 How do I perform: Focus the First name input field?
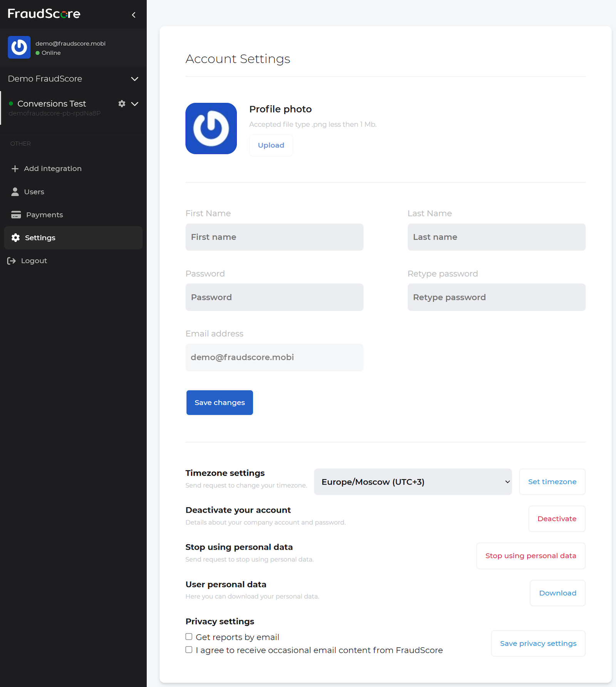pyautogui.click(x=274, y=237)
